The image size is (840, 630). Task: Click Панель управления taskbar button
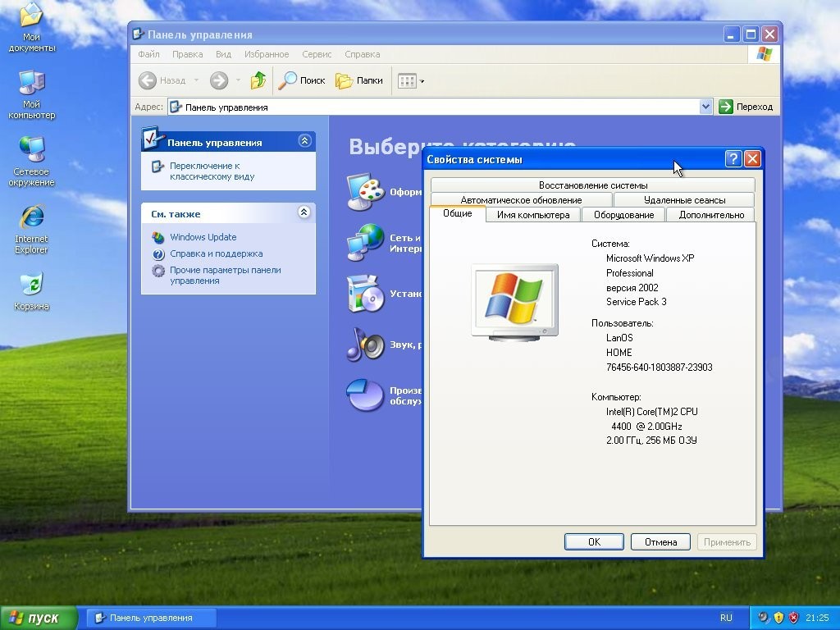(152, 618)
